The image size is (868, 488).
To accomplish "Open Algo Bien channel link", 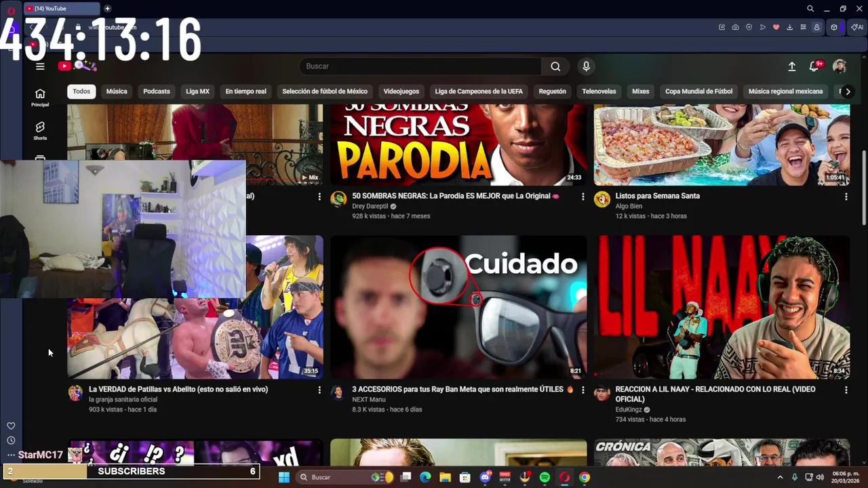I will [629, 206].
